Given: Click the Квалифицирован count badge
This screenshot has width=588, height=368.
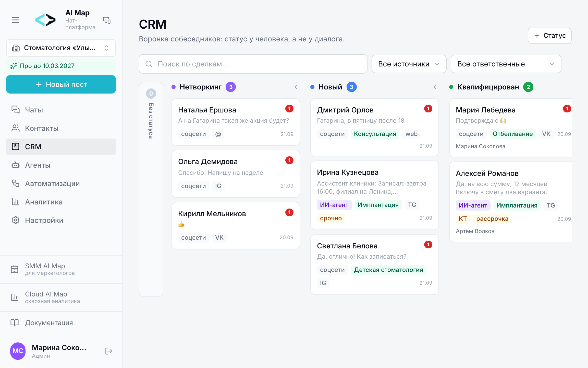Looking at the screenshot, I should (x=528, y=87).
